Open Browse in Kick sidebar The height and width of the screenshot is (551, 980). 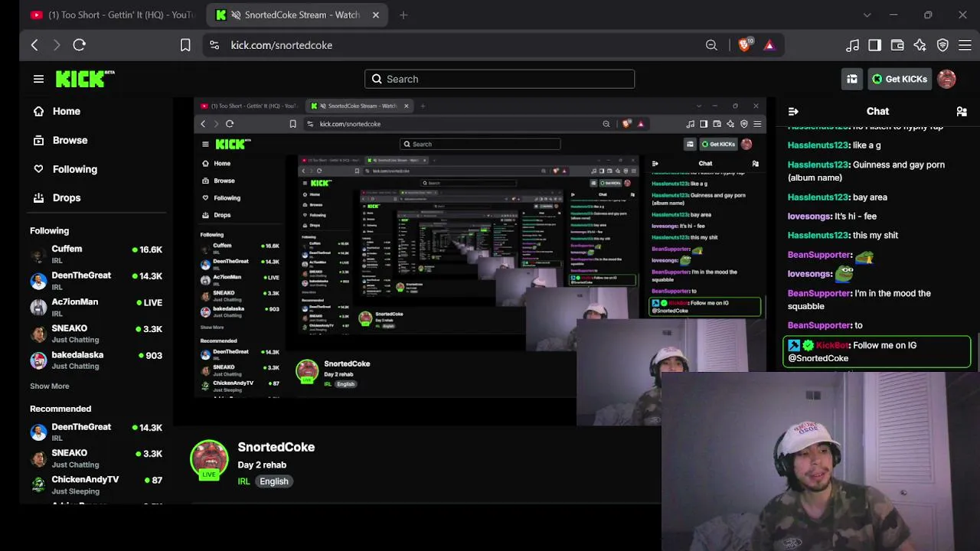[96, 140]
